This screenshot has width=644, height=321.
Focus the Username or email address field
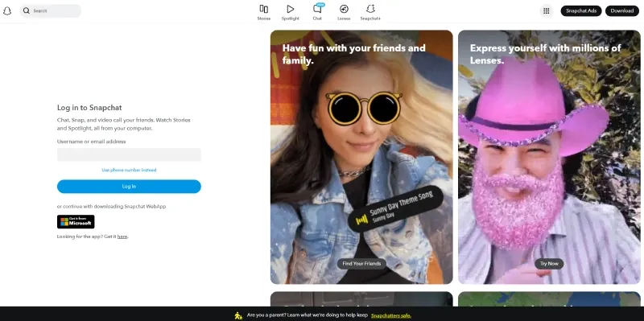[x=129, y=154]
